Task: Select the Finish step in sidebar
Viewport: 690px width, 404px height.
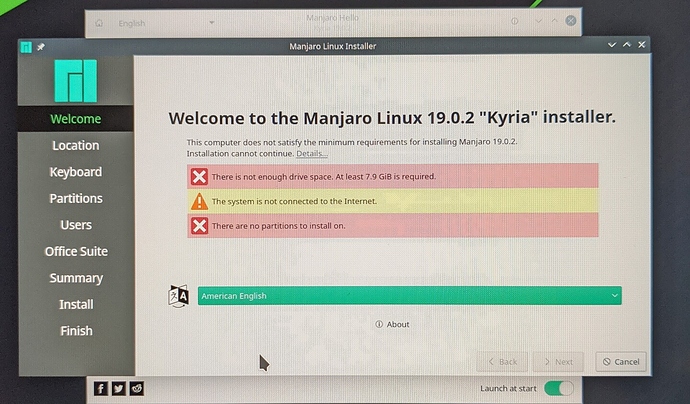Action: [76, 331]
